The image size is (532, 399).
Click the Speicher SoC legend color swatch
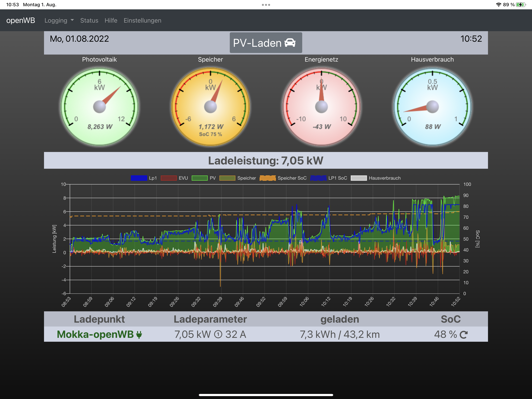[x=267, y=178]
